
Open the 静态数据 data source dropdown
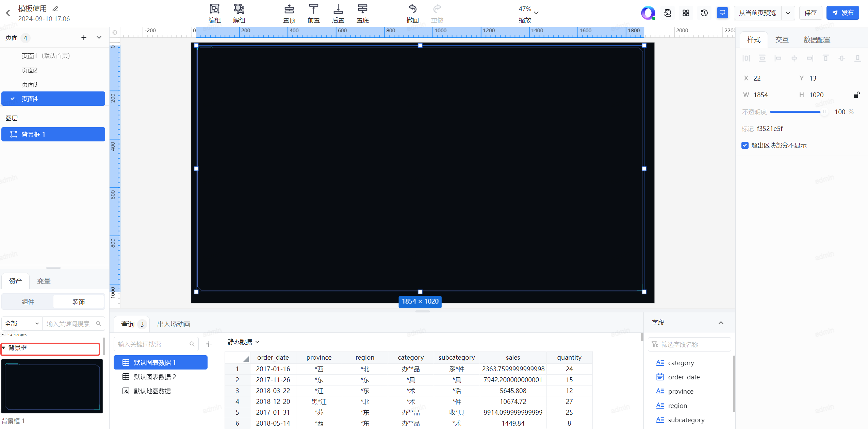244,342
